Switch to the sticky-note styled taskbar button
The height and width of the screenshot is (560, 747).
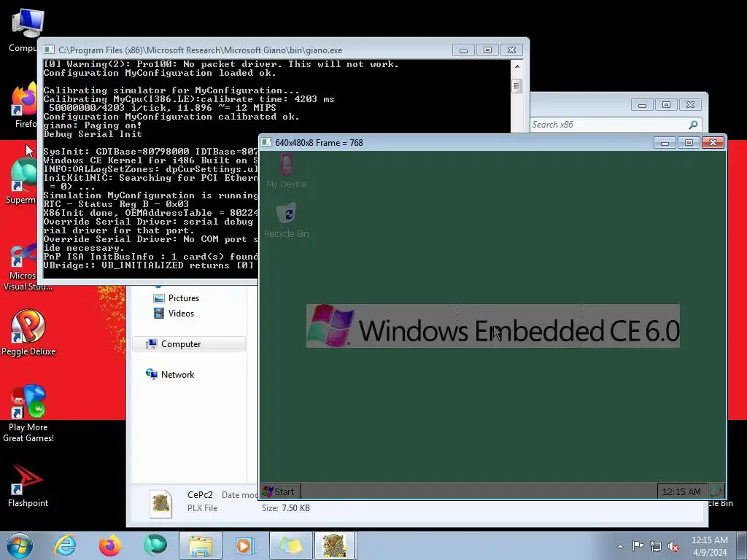290,545
